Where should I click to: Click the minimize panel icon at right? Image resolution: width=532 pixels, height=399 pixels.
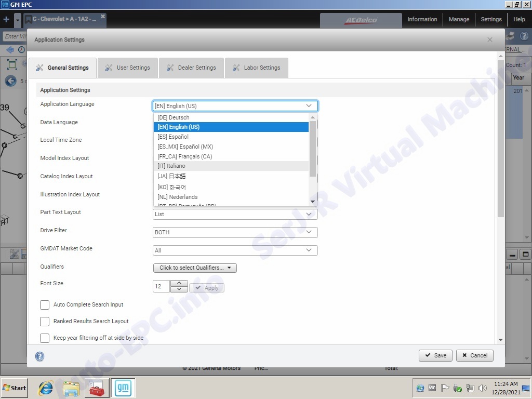pyautogui.click(x=513, y=255)
